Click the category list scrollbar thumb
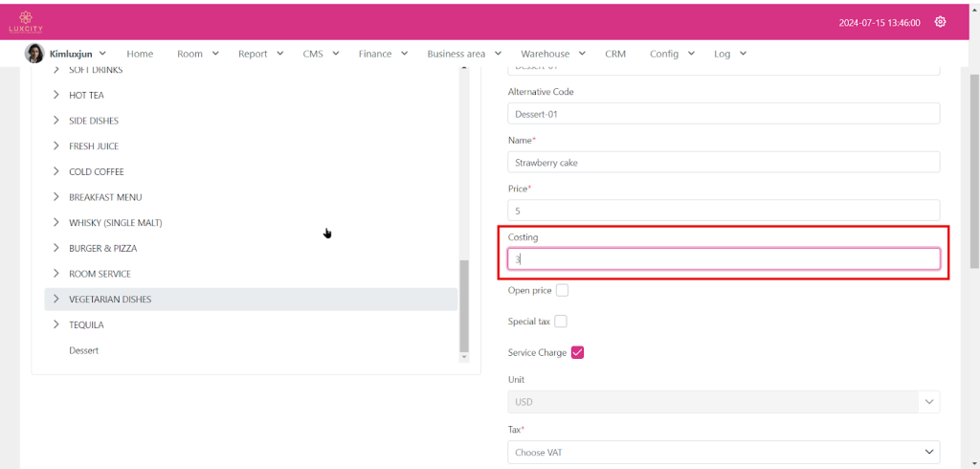The image size is (980, 469). tap(464, 304)
